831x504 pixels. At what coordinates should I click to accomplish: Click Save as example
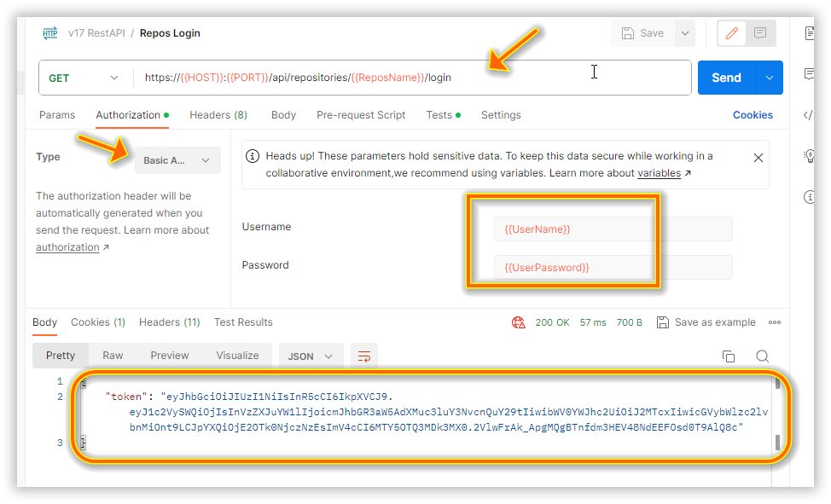[706, 322]
